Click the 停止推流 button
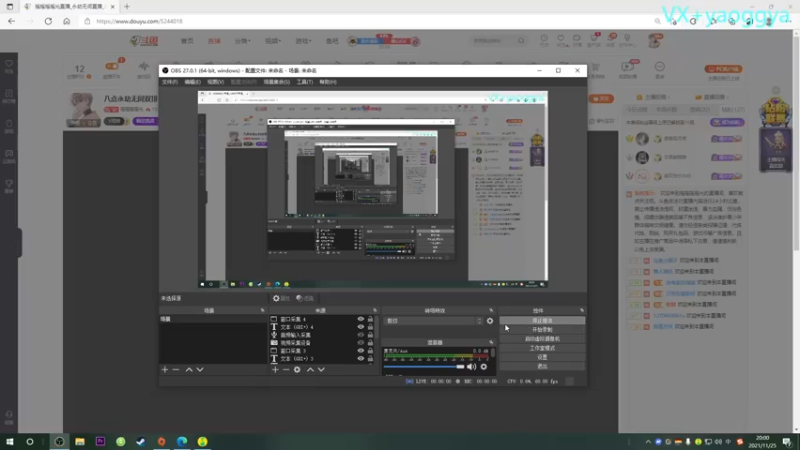Image resolution: width=800 pixels, height=450 pixels. pyautogui.click(x=542, y=320)
